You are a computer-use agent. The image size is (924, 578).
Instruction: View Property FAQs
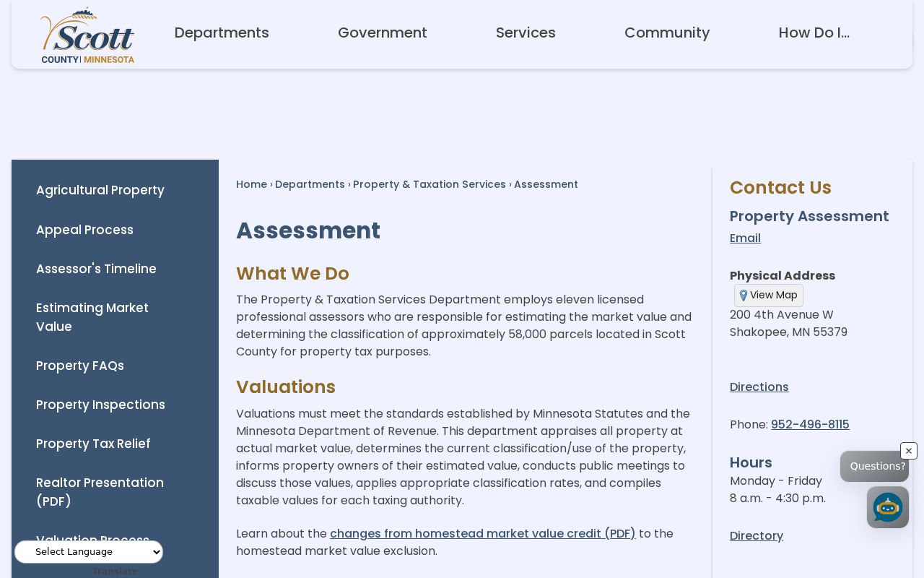point(80,366)
